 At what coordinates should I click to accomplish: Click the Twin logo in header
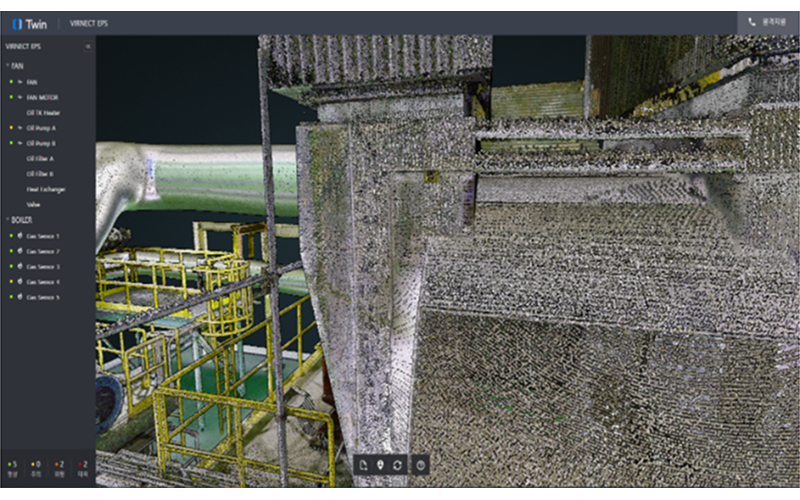coord(29,23)
